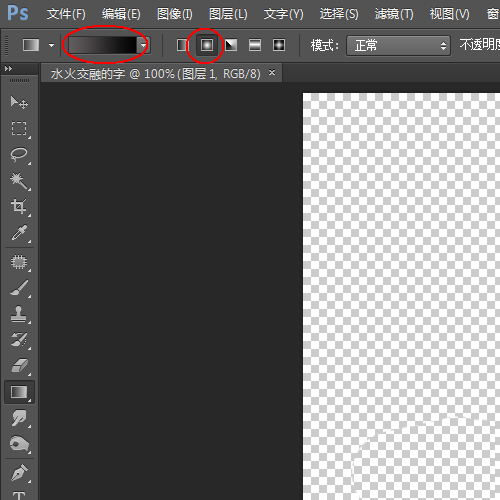Screen dimensions: 500x500
Task: Open the 文件(F) menu
Action: coord(66,14)
